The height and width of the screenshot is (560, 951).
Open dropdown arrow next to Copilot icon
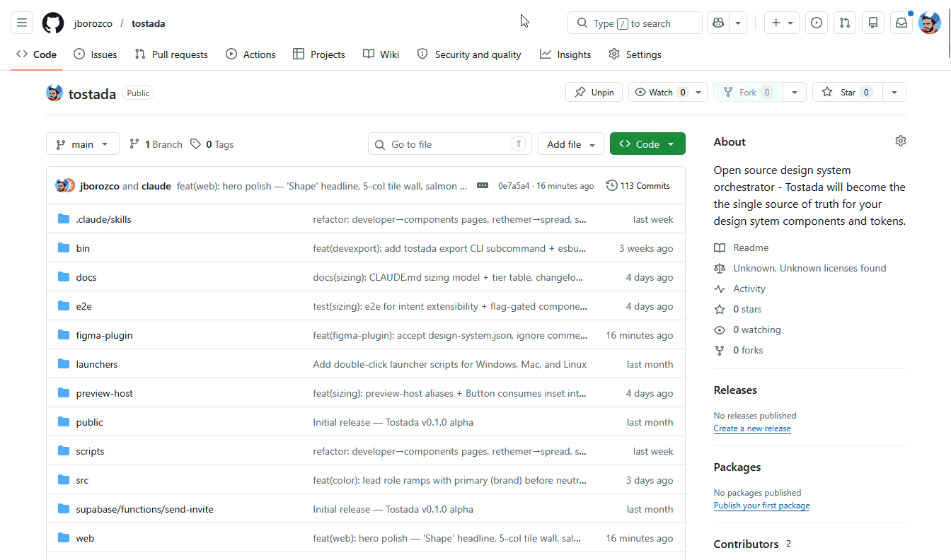coord(738,23)
